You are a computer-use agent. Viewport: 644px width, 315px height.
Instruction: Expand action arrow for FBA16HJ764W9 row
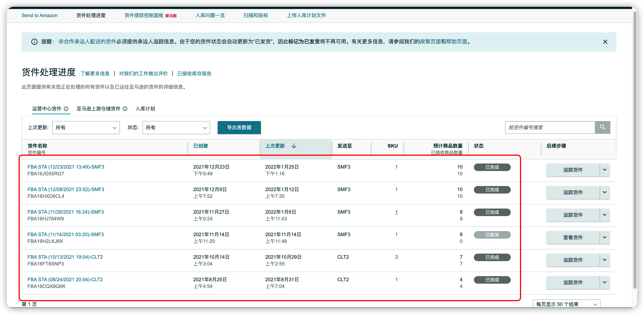click(x=605, y=215)
